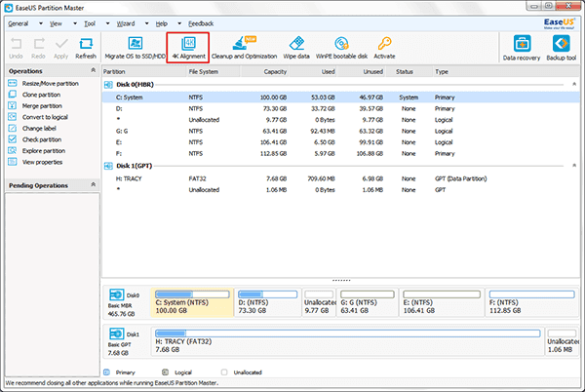Open the View menu
Screen dimensions: 585x392
[x=56, y=23]
